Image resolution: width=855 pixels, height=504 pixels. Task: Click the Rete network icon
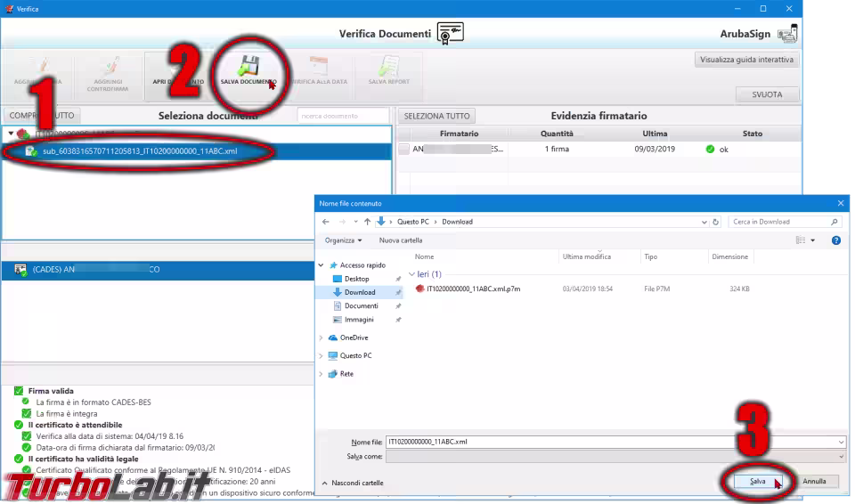[x=332, y=374]
